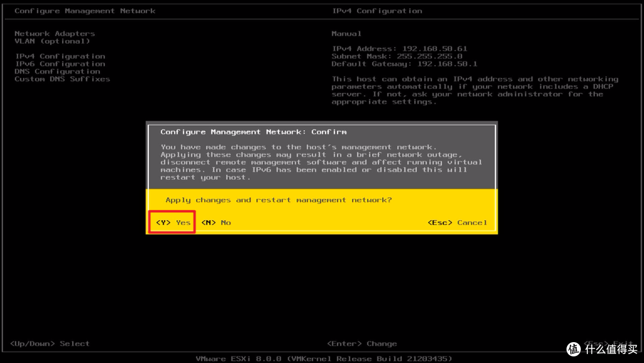
Task: Click the Default Gateway 192.168.50.1 line
Action: click(x=404, y=64)
